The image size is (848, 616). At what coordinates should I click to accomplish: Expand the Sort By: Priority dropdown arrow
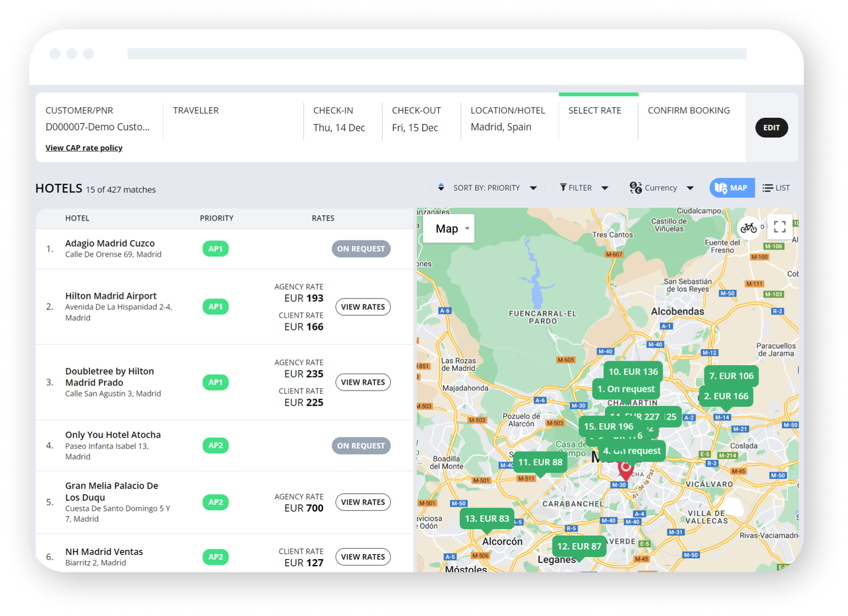coord(533,188)
